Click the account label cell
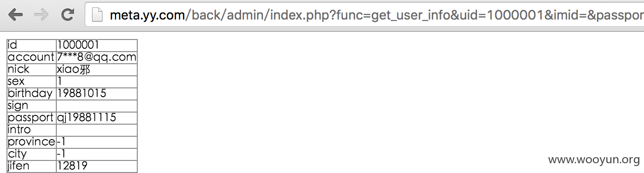Viewport: 644px width, 173px height. (32, 57)
